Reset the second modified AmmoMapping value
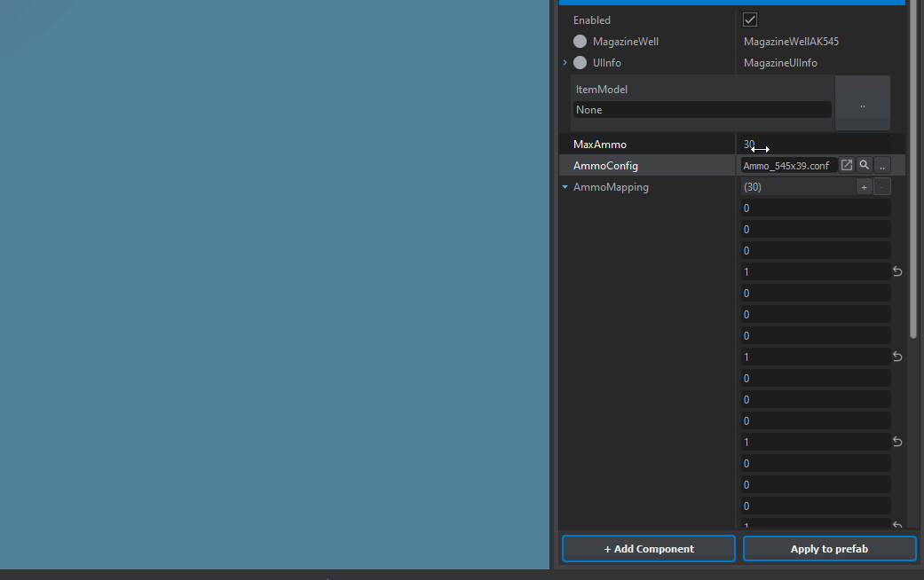The image size is (924, 580). click(897, 357)
